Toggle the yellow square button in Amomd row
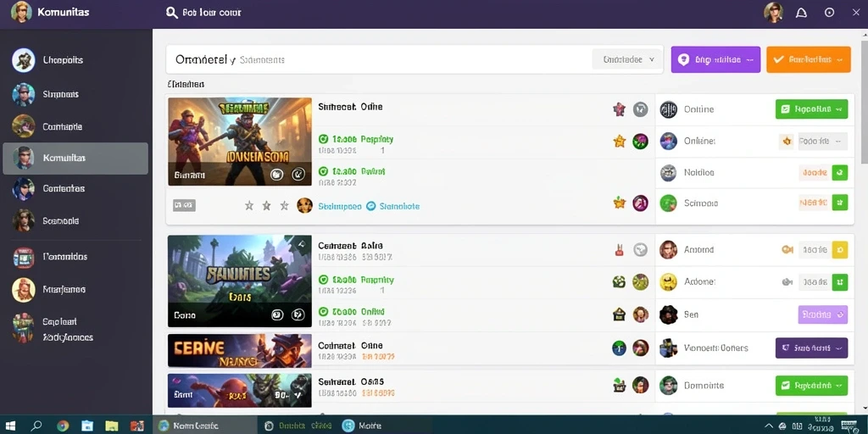Screen dimensions: 868x434 pos(840,250)
